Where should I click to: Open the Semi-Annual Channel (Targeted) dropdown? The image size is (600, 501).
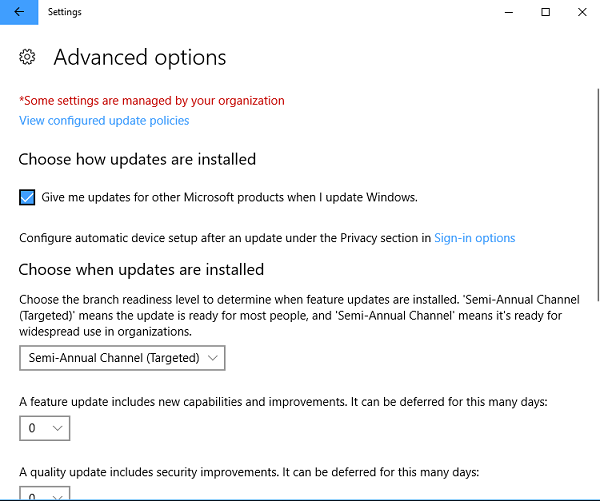[x=122, y=357]
